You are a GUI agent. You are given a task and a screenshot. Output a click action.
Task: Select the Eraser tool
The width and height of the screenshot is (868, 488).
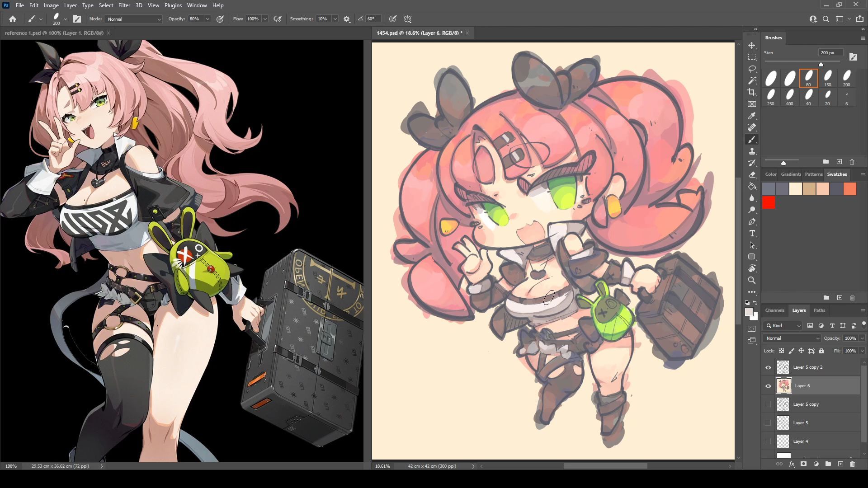point(752,174)
